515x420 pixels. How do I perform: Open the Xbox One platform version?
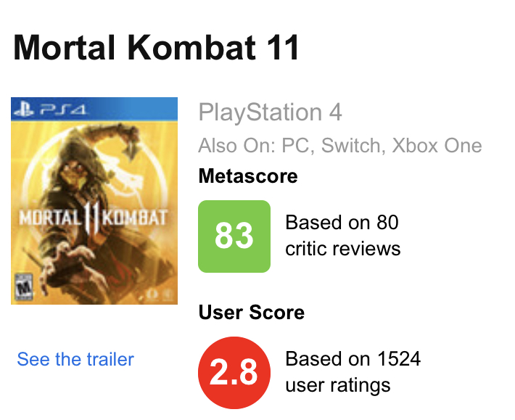coord(437,146)
